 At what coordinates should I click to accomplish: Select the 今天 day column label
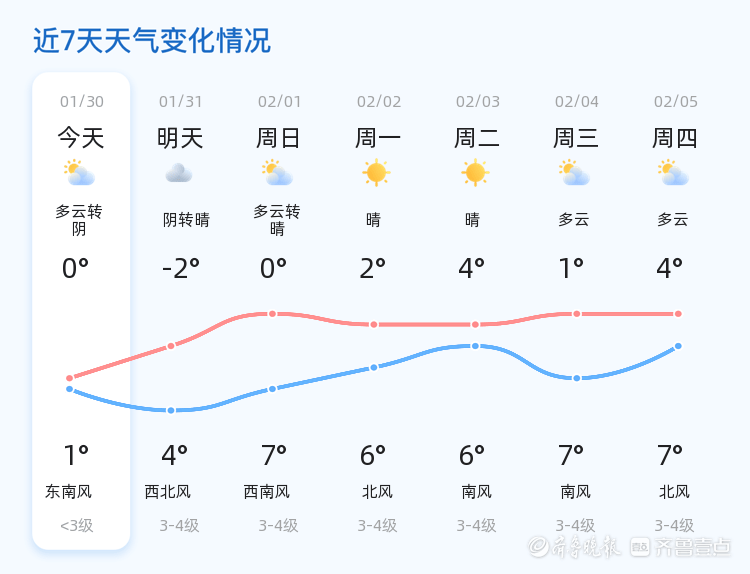pos(80,138)
